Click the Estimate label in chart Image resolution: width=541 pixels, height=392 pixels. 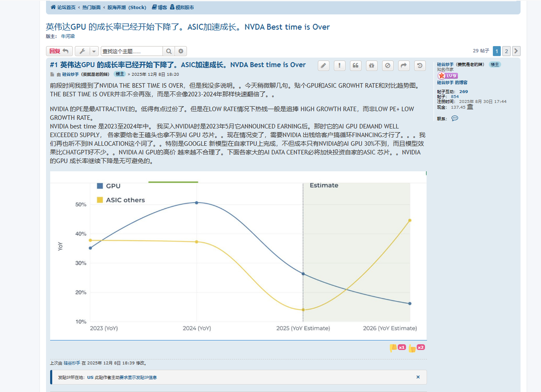click(x=324, y=185)
